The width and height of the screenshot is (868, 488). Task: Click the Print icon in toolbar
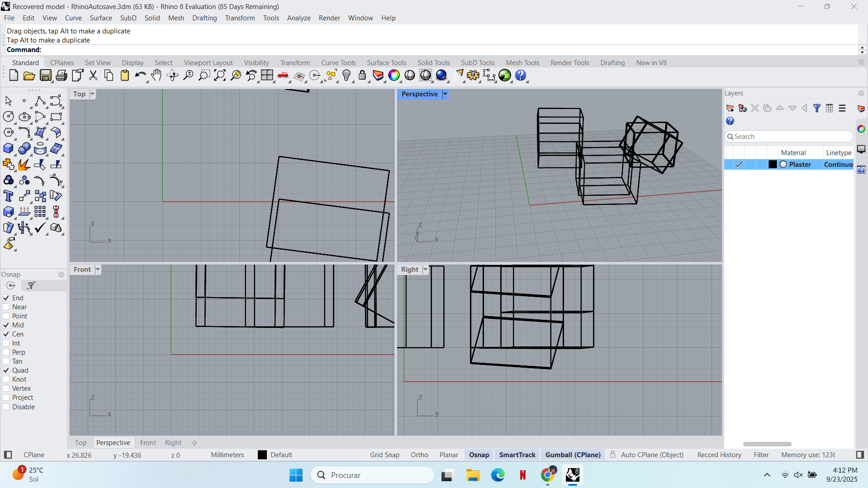click(62, 76)
